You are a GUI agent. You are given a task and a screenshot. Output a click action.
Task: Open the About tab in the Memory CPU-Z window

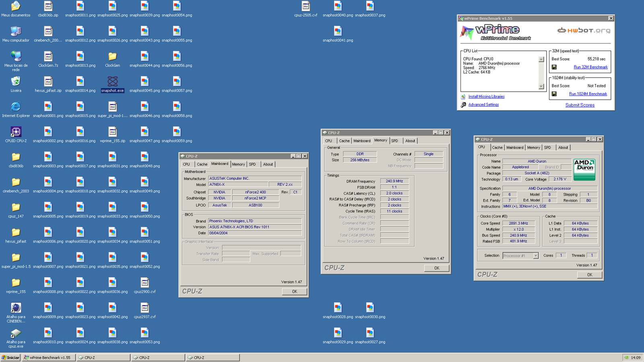[x=410, y=140]
